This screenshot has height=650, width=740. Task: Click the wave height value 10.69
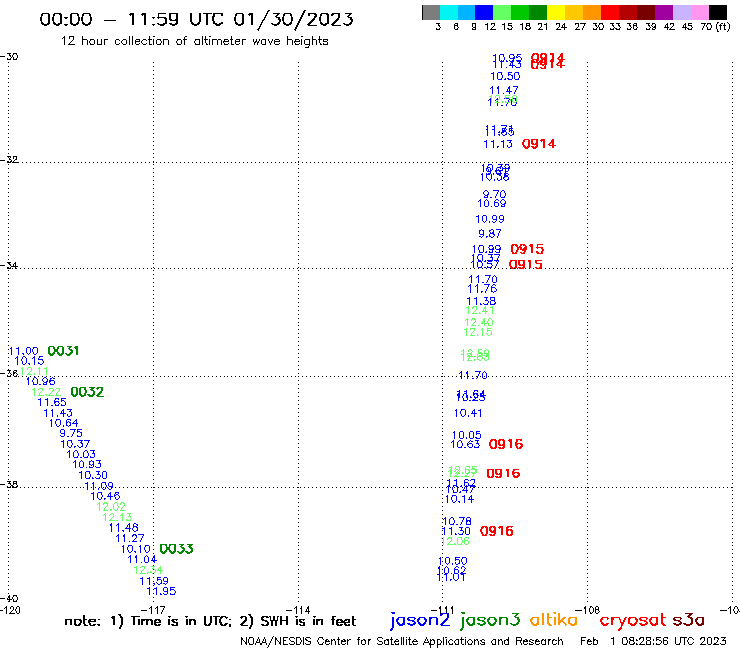coord(492,203)
